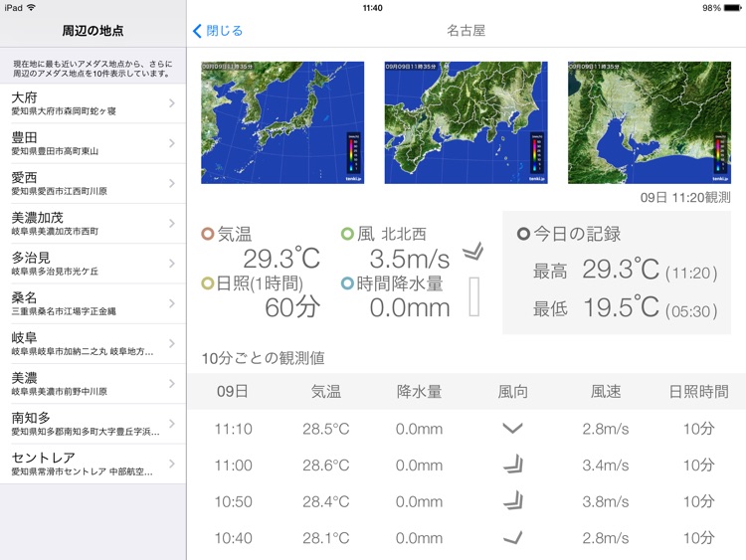Open the central Japan regional radar thumbnail
This screenshot has width=746, height=560.
(466, 122)
